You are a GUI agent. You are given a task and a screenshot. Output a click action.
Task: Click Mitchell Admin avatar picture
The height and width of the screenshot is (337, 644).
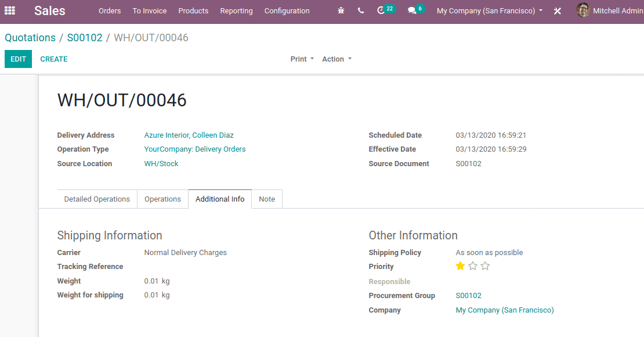pos(583,10)
